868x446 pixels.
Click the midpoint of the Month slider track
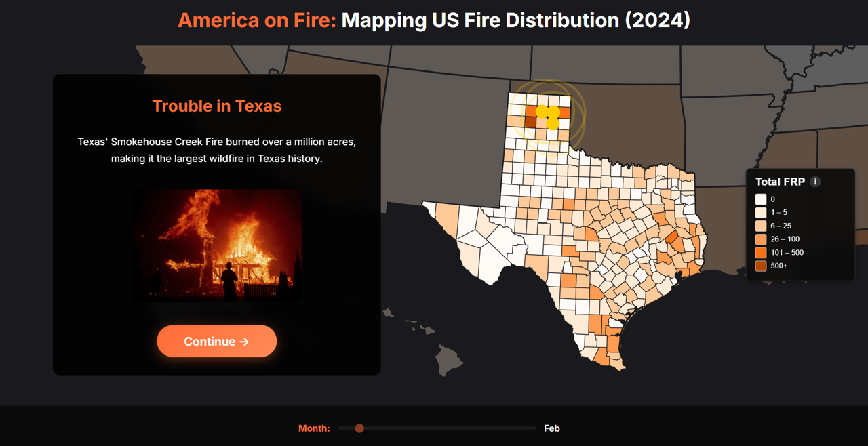(x=437, y=428)
